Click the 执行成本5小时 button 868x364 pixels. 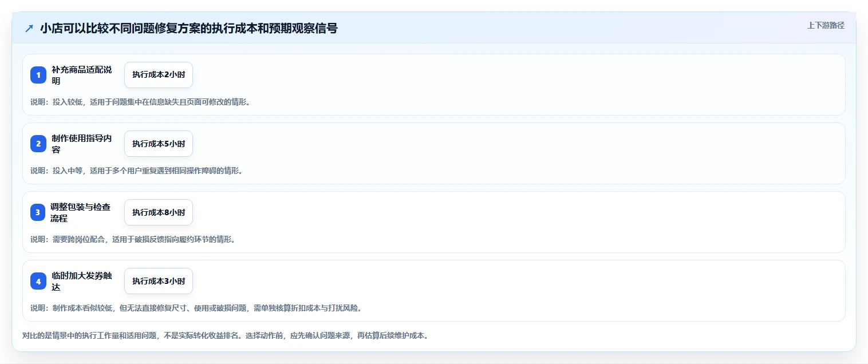[x=159, y=144]
